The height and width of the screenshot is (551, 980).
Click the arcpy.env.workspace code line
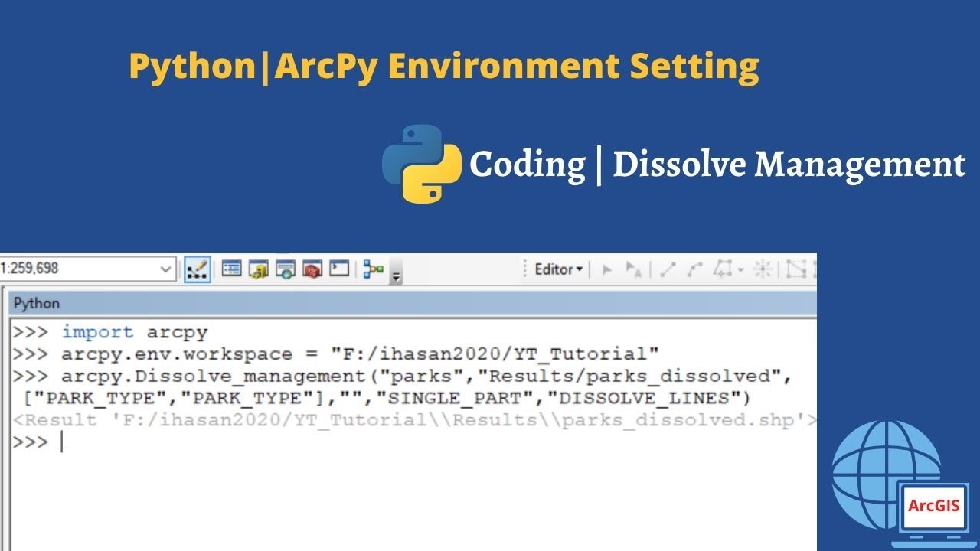pyautogui.click(x=360, y=354)
